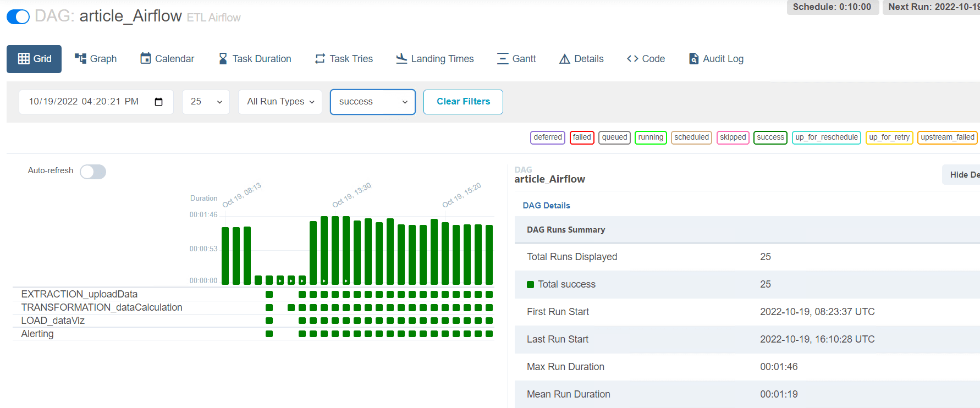
Task: Click the Task Duration hourglass icon
Action: pyautogui.click(x=223, y=58)
